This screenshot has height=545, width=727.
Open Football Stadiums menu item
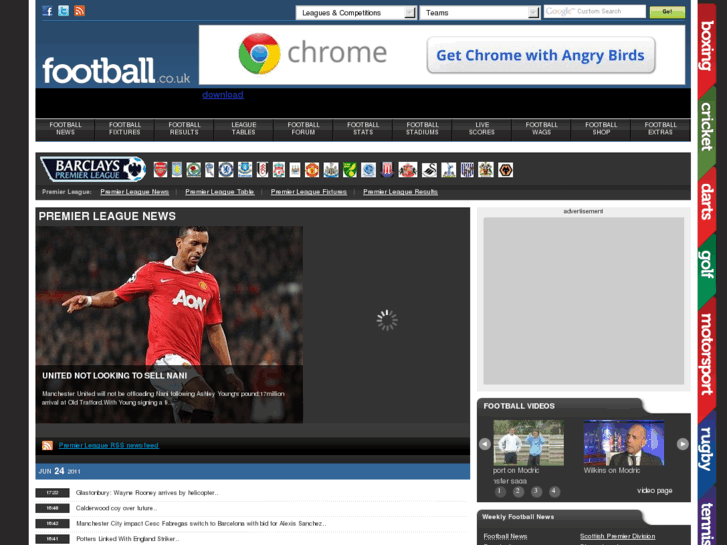tap(422, 128)
